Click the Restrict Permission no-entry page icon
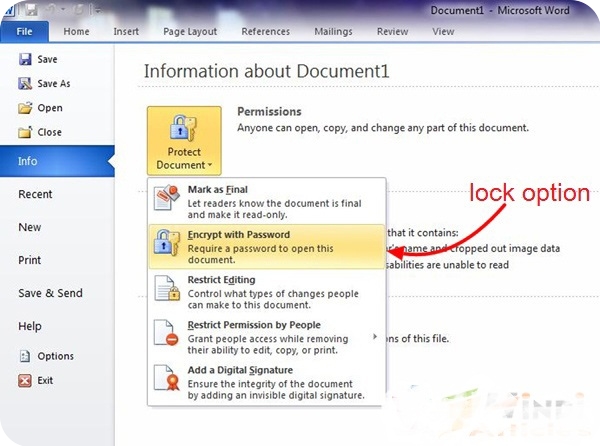 166,333
